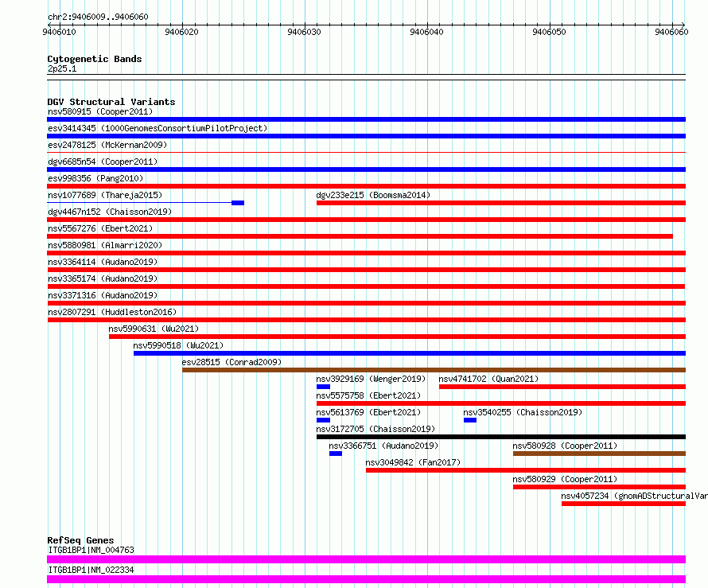Click nsv5990631 (Wu2021) label

pos(154,329)
